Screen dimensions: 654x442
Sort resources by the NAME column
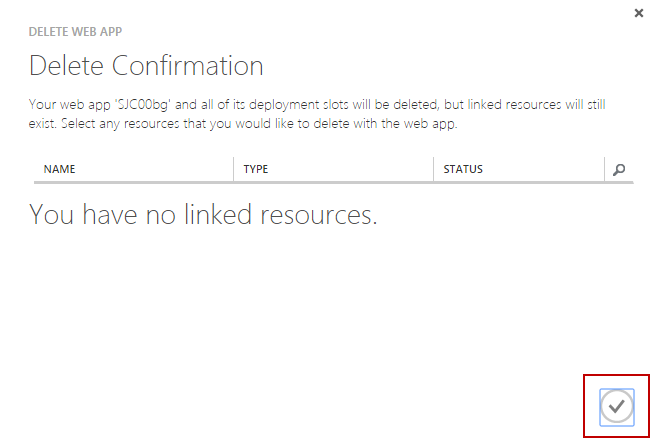click(60, 170)
